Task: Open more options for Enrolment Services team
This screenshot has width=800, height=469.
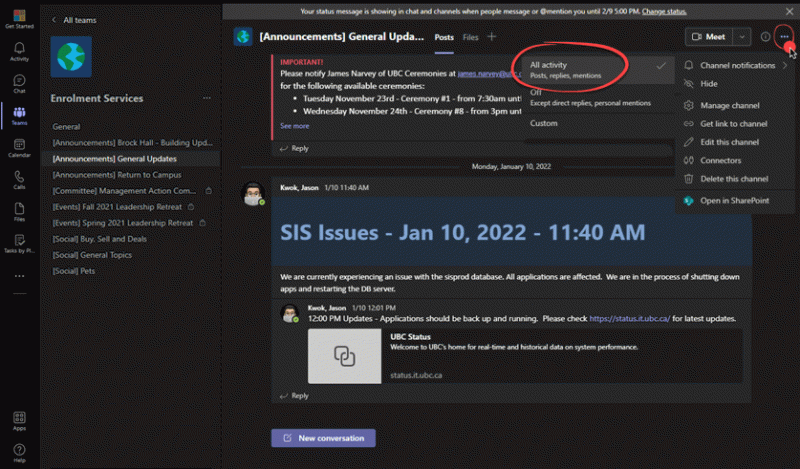Action: tap(207, 98)
